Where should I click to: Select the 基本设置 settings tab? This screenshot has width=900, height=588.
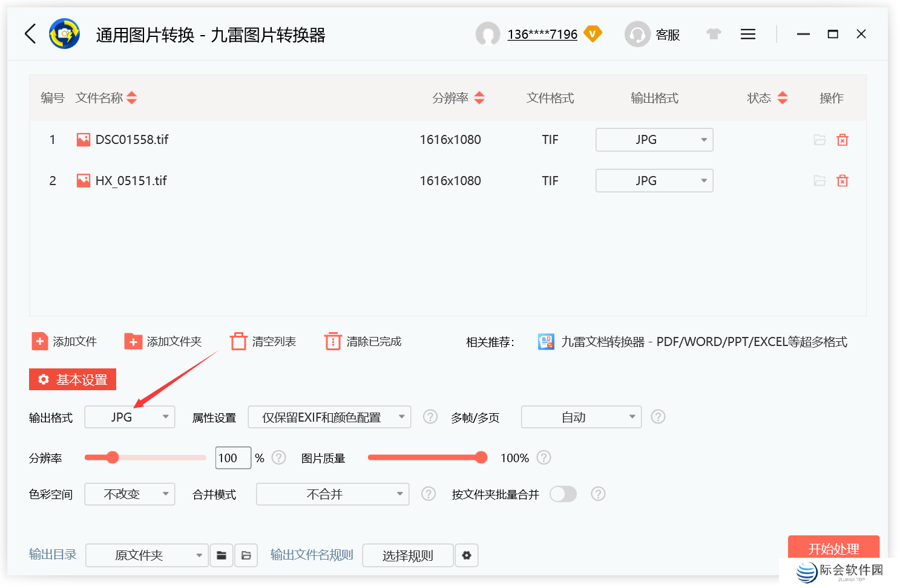point(72,379)
